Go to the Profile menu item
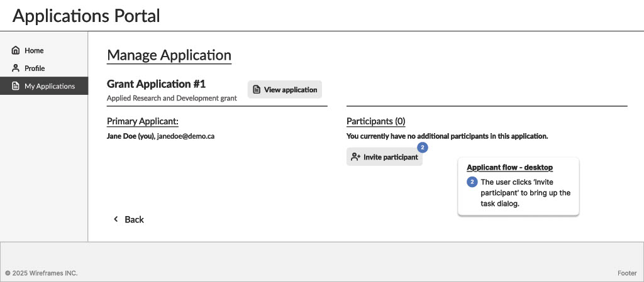This screenshot has height=282, width=644. point(35,68)
